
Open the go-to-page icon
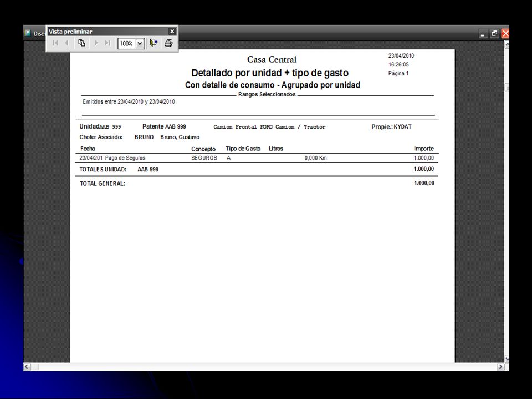pos(82,43)
